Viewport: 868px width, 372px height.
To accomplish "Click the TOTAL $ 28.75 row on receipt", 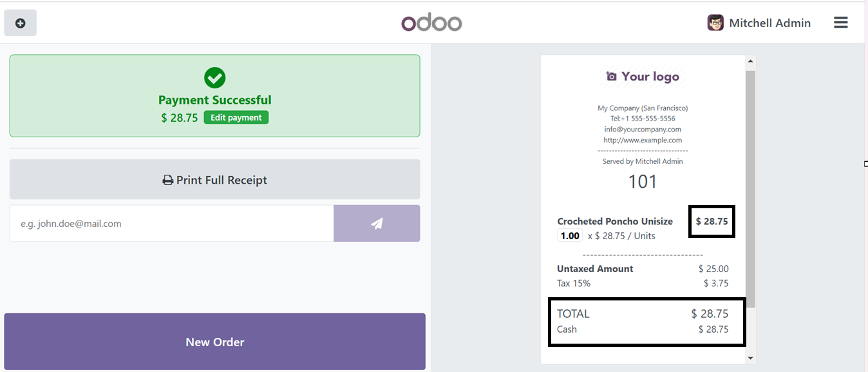I will [x=643, y=314].
